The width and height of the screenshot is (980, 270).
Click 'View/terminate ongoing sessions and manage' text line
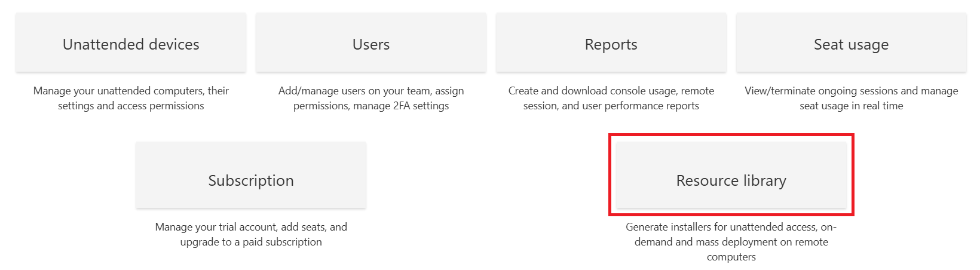(x=851, y=91)
